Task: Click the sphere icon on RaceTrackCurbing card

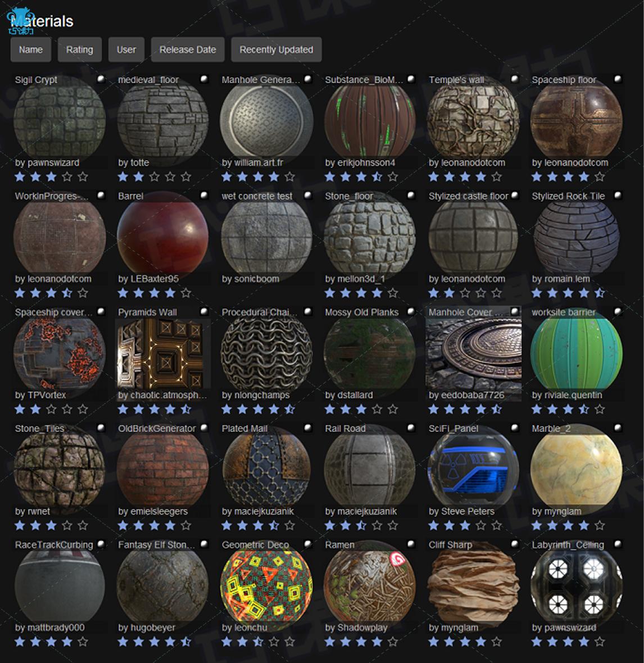Action: click(101, 544)
